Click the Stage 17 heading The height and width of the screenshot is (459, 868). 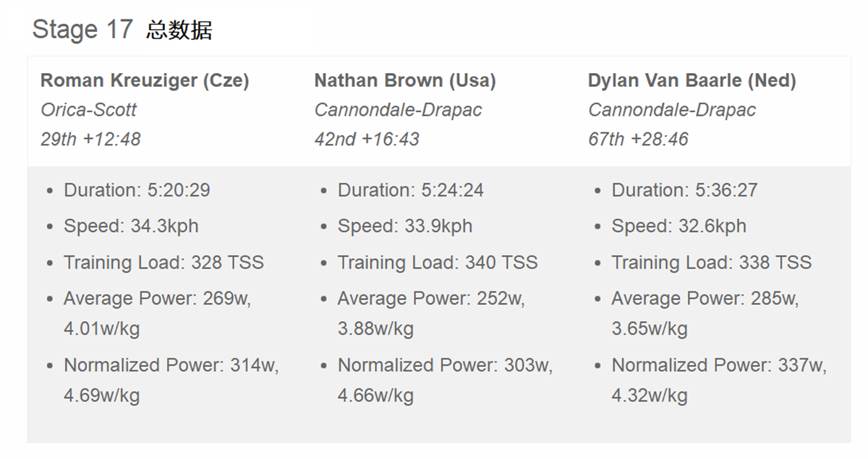point(122,30)
